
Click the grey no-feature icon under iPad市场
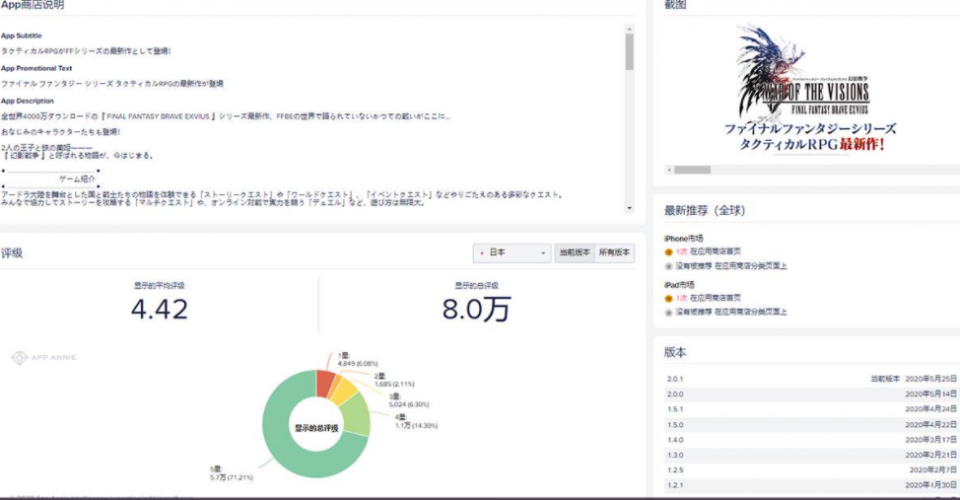pyautogui.click(x=669, y=312)
